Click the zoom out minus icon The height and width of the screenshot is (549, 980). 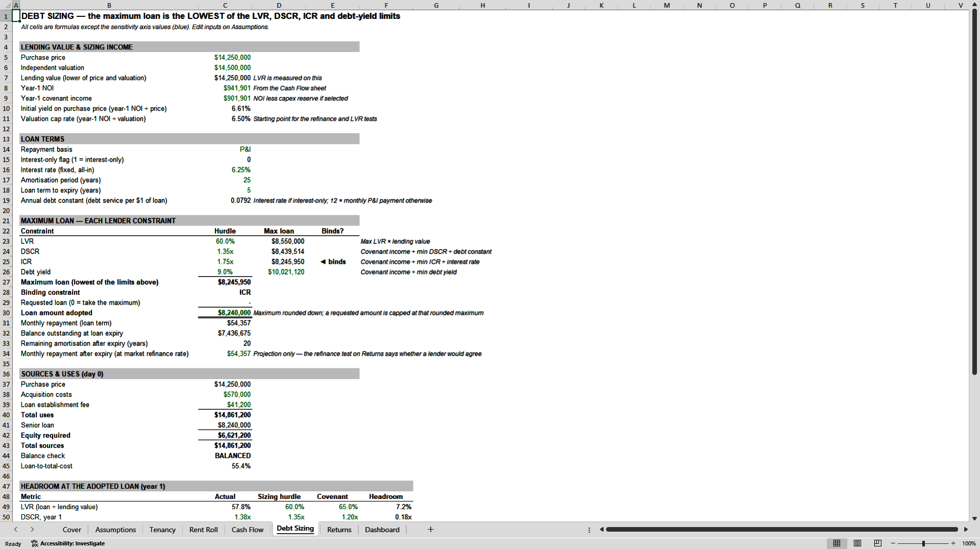point(893,543)
